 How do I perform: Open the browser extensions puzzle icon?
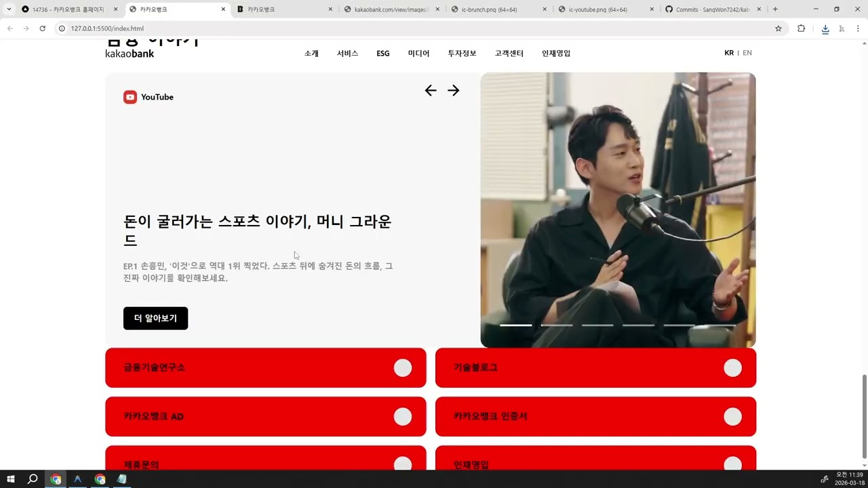(801, 28)
